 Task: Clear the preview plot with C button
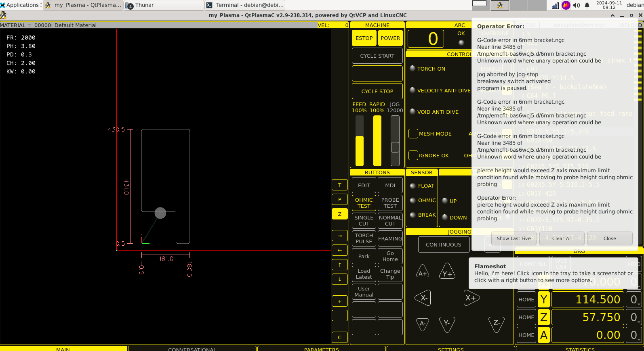[340, 337]
